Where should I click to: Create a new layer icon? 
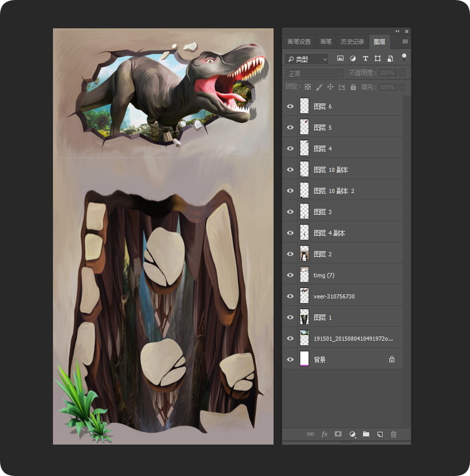[x=380, y=434]
